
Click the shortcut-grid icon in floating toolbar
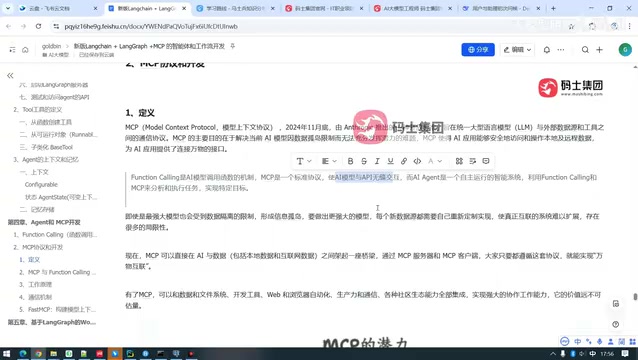(x=459, y=161)
